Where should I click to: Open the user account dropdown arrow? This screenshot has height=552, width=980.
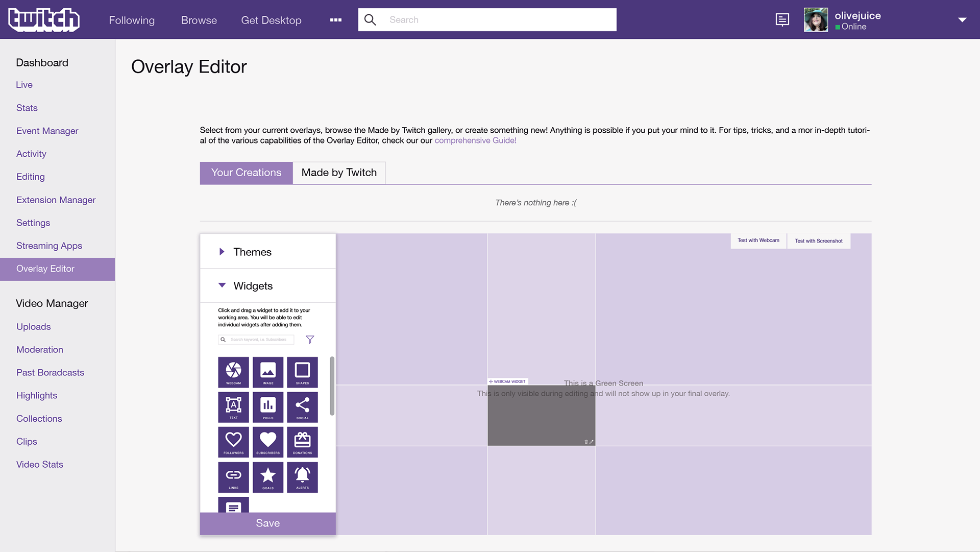tap(962, 20)
